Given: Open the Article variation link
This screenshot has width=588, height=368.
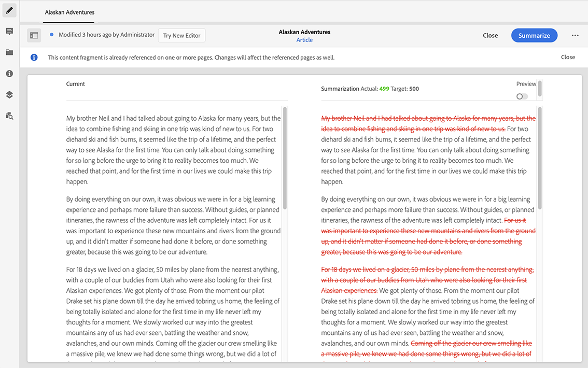Looking at the screenshot, I should point(304,40).
